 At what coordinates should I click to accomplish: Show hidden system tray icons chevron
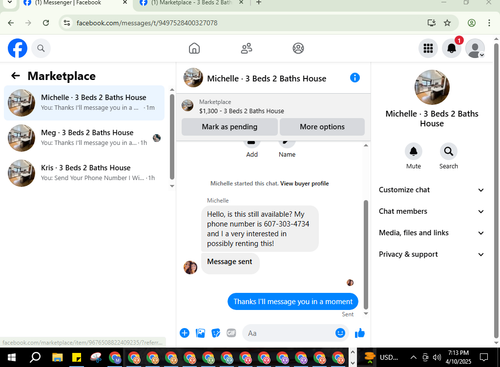pos(413,357)
